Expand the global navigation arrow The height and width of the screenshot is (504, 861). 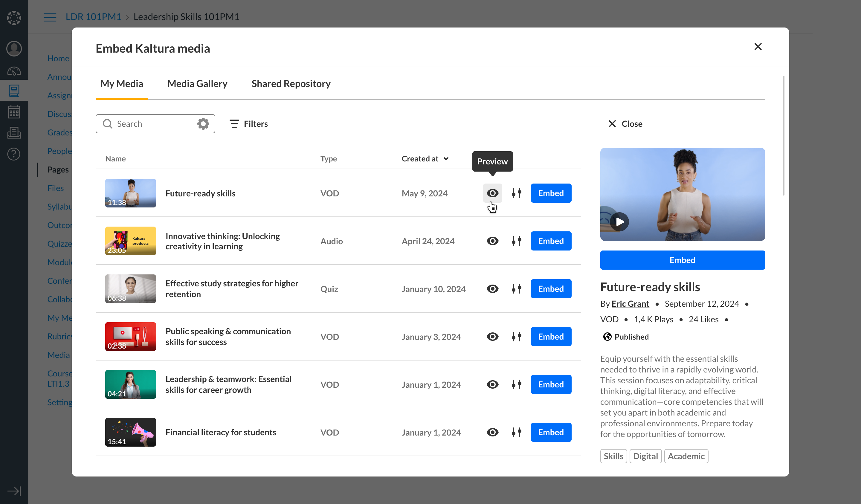tap(14, 491)
